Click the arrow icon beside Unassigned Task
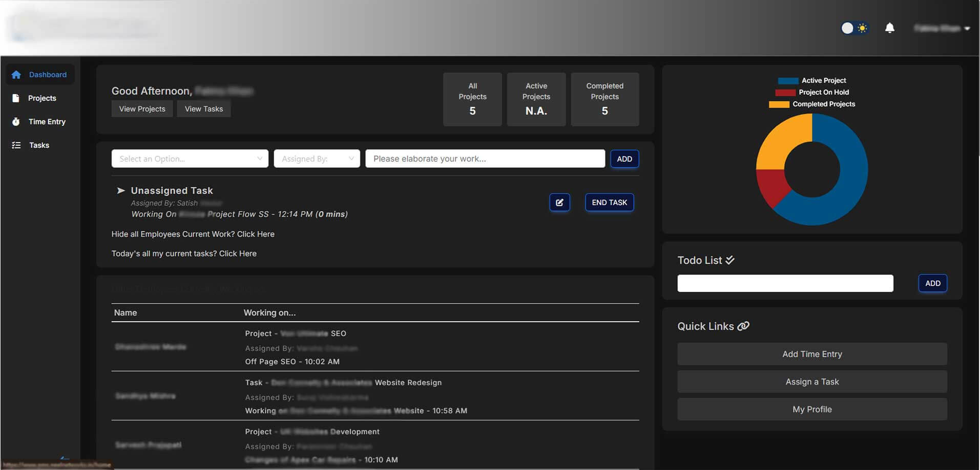Screen dimensions: 980x470 click(x=121, y=190)
